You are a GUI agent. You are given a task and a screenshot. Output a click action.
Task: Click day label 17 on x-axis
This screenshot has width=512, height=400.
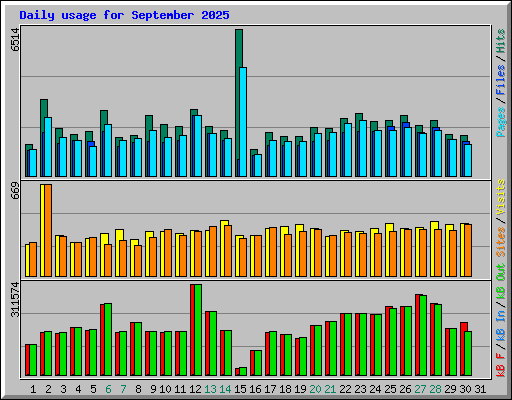270,389
